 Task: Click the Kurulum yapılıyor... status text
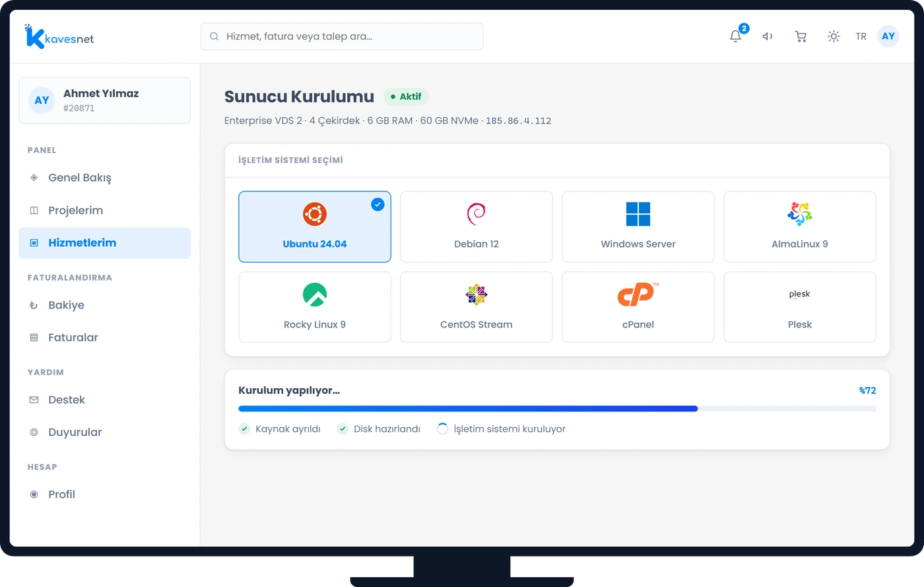[289, 390]
